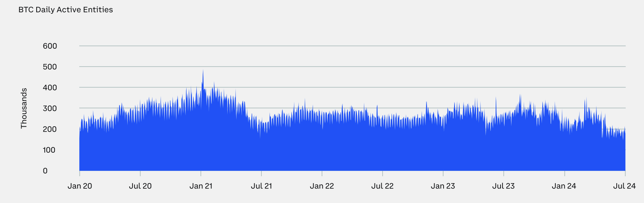The height and width of the screenshot is (203, 644).
Task: Select the "Jan 21" x-axis date label
Action: (x=201, y=186)
